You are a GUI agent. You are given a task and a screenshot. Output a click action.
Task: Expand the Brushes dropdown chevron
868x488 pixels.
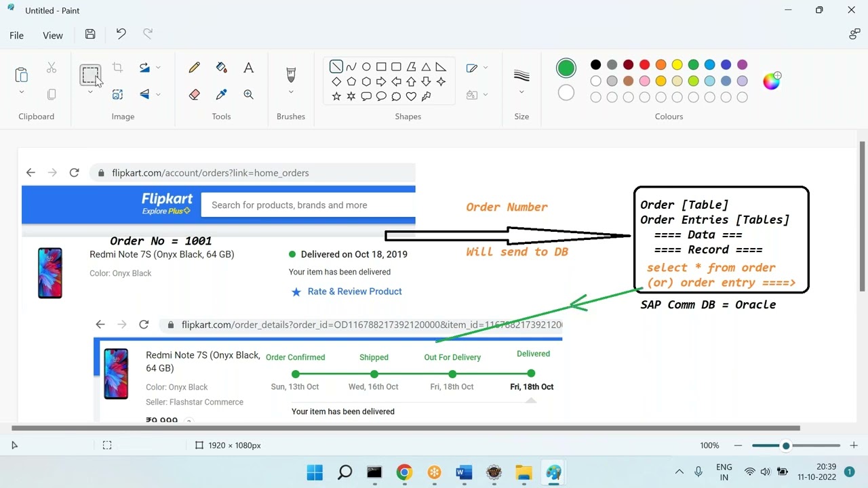[291, 92]
